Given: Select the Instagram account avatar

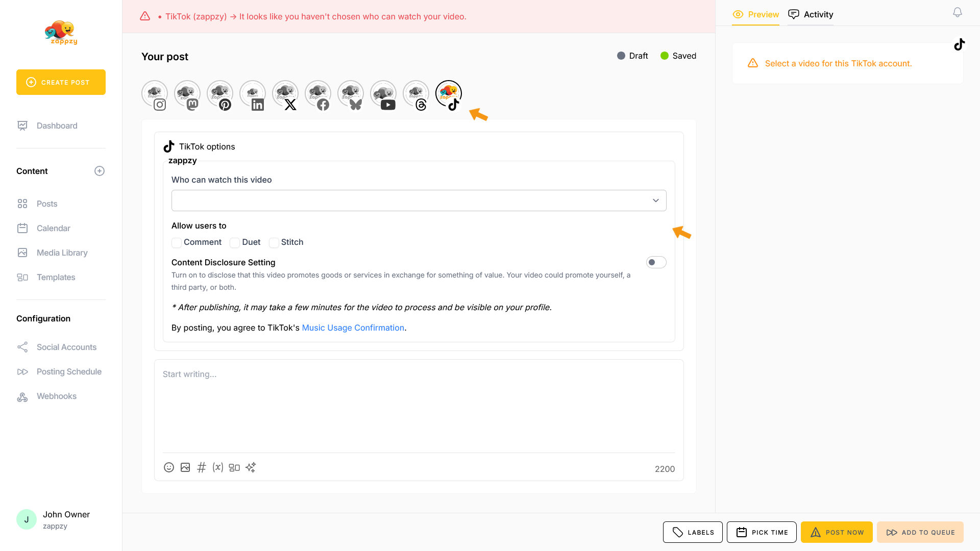Looking at the screenshot, I should tap(155, 94).
